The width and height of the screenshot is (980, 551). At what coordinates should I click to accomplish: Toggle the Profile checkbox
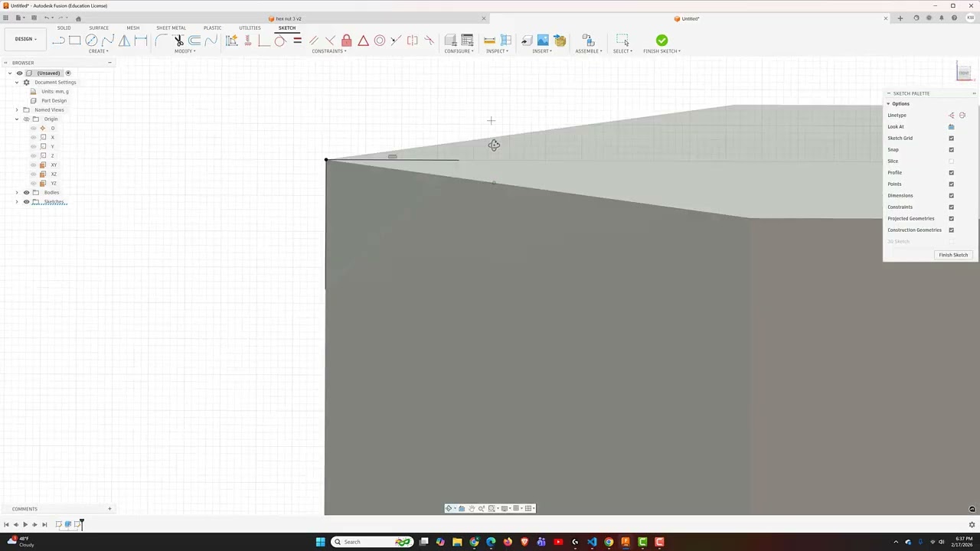(952, 173)
